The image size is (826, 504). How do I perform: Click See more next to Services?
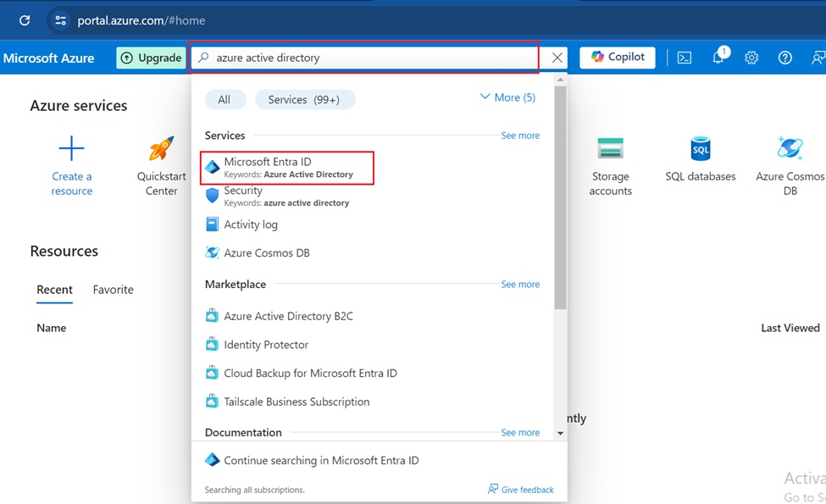pyautogui.click(x=520, y=135)
